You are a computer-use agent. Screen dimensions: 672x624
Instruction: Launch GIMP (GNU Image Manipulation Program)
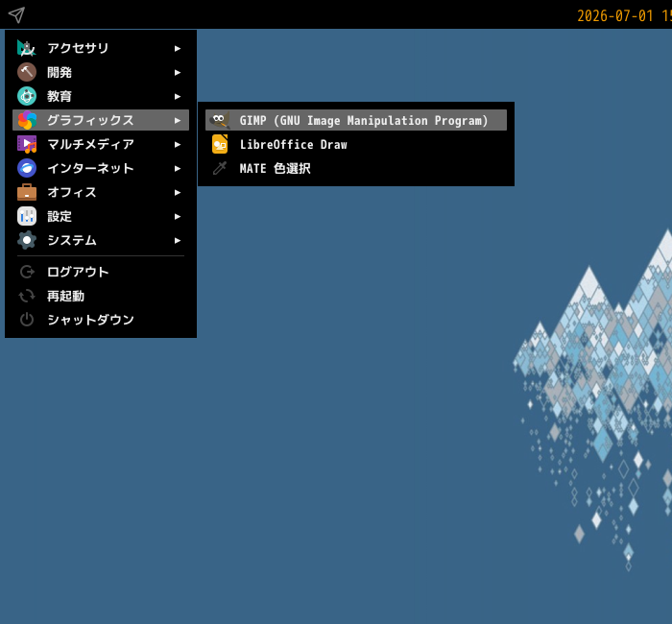[x=356, y=120]
